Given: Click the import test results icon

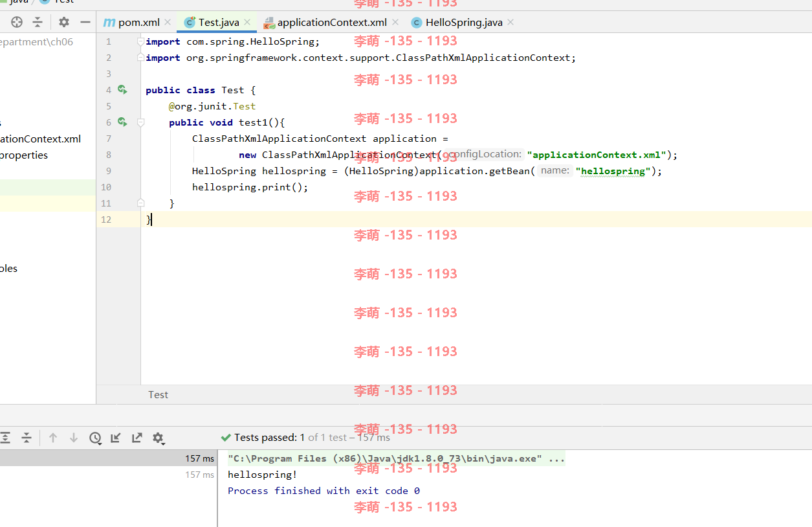Looking at the screenshot, I should (x=116, y=438).
